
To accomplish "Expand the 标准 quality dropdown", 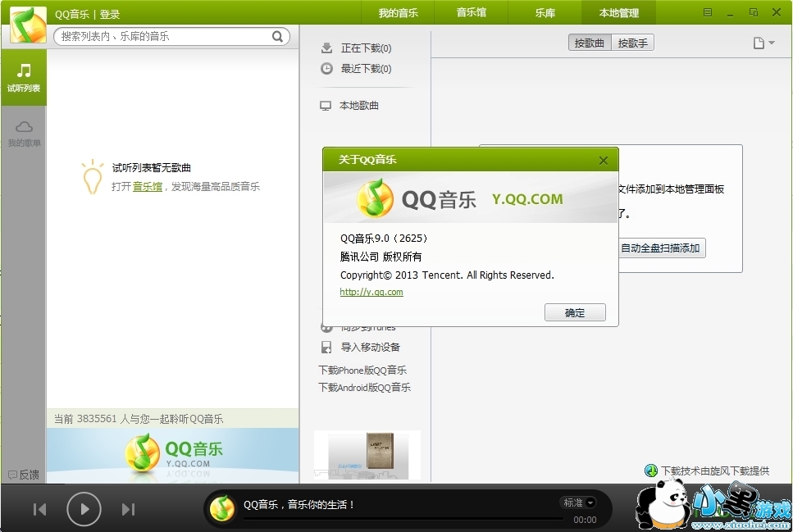I will [579, 502].
